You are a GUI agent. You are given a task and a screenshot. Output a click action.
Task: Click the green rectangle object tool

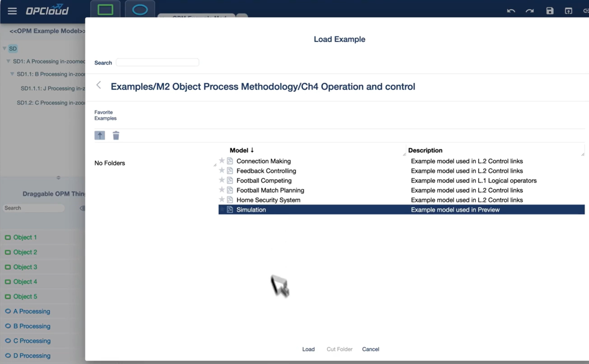105,10
